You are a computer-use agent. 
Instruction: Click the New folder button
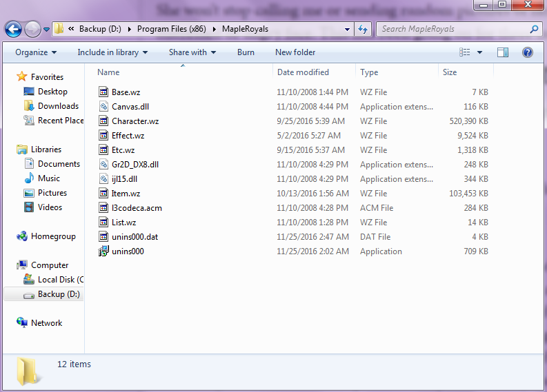(x=295, y=52)
